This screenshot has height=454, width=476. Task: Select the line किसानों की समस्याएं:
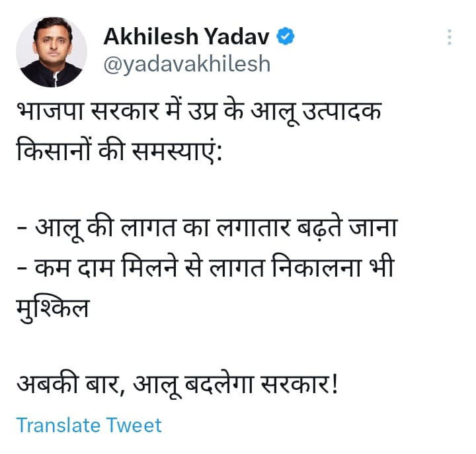pyautogui.click(x=119, y=150)
